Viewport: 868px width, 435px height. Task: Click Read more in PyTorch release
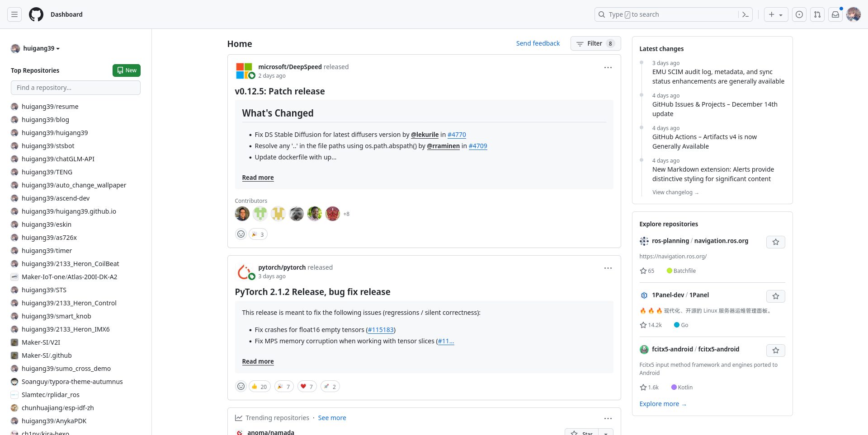[258, 361]
